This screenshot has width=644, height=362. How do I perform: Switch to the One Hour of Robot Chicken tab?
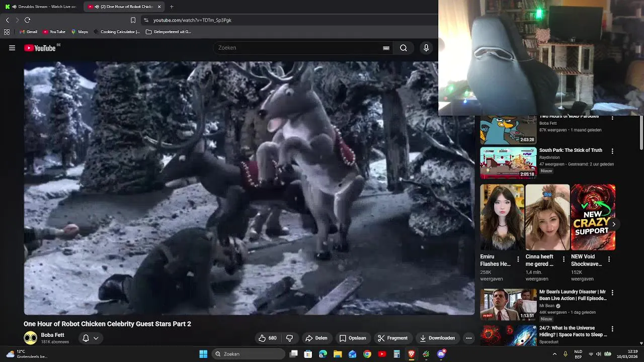pos(124,7)
